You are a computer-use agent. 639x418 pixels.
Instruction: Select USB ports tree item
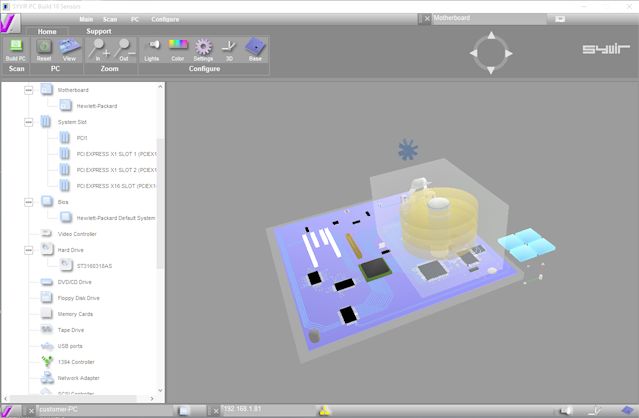click(70, 346)
